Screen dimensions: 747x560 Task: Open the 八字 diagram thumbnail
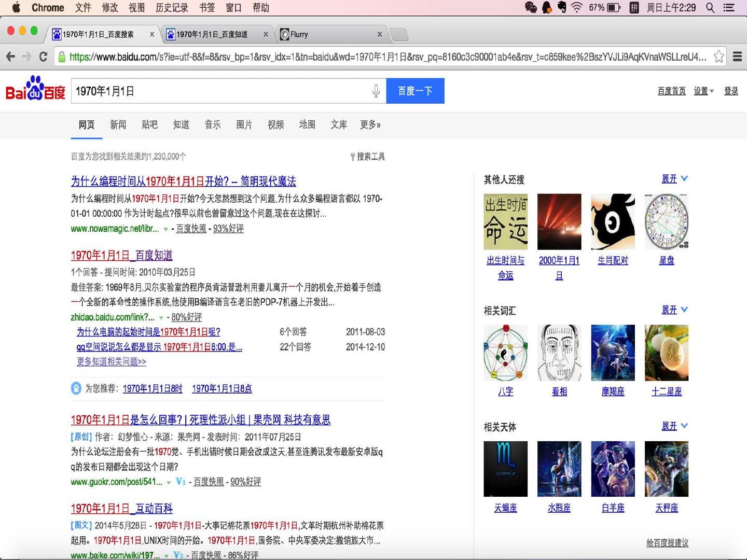(506, 353)
